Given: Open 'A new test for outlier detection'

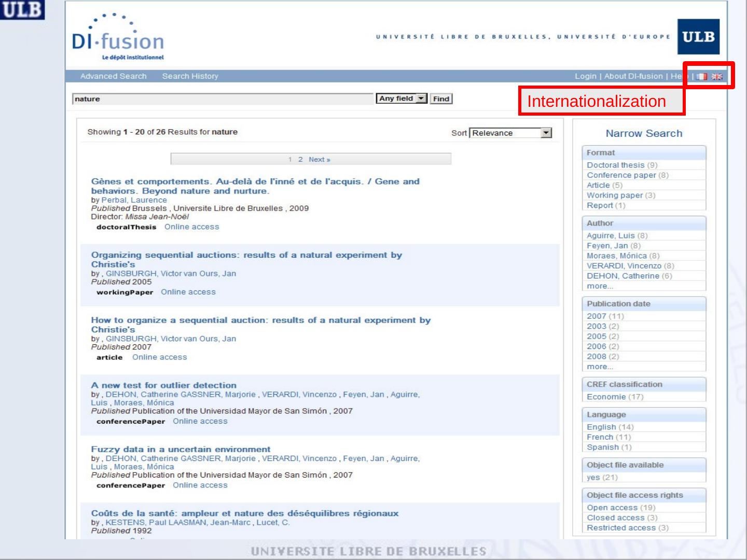Looking at the screenshot, I should [x=164, y=385].
